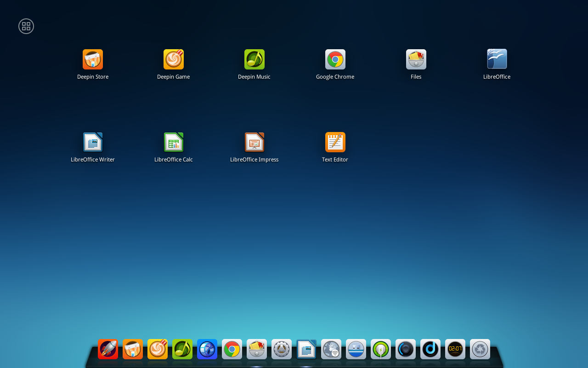Image resolution: width=588 pixels, height=368 pixels.
Task: Click the 'Deepin Game' label text
Action: [x=173, y=77]
